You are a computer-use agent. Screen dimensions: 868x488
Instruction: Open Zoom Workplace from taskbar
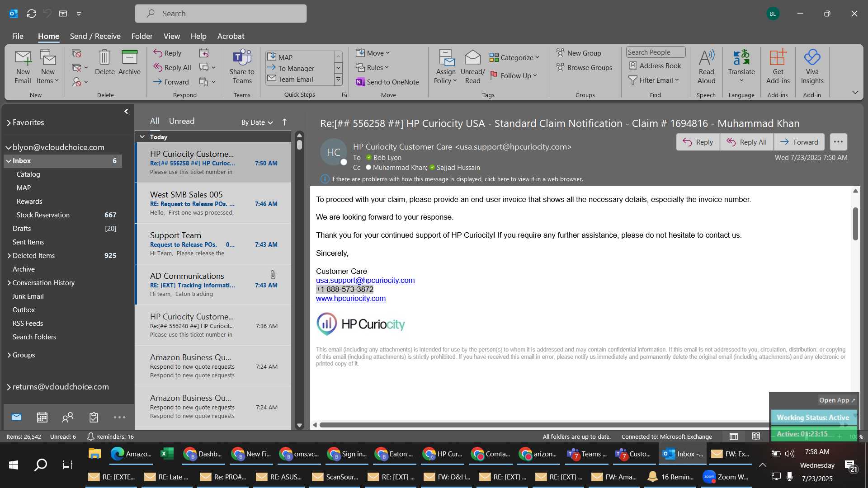(x=726, y=477)
